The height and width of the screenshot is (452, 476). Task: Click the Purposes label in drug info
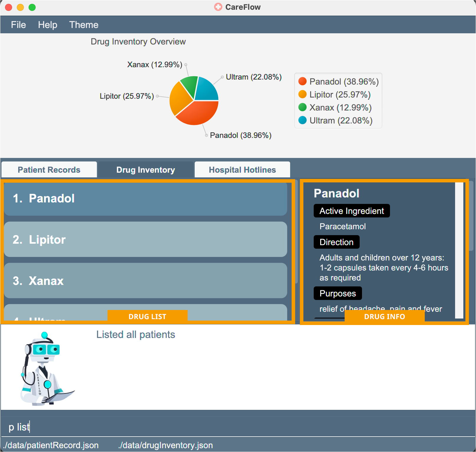click(338, 293)
